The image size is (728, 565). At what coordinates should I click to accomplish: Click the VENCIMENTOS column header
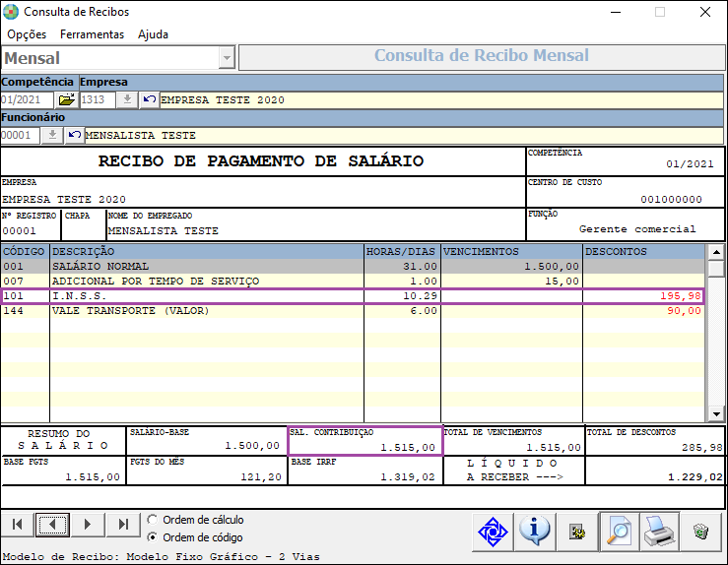pos(511,251)
